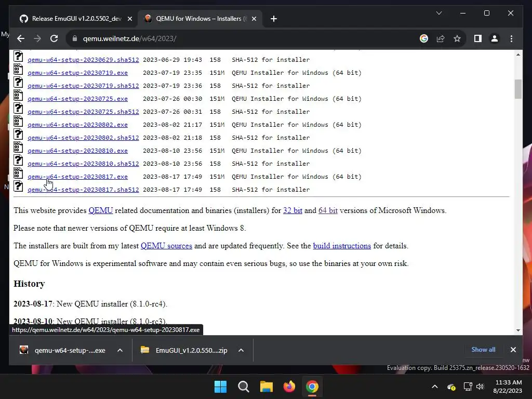This screenshot has width=532, height=399.
Task: Open site info padlock icon
Action: [x=75, y=38]
